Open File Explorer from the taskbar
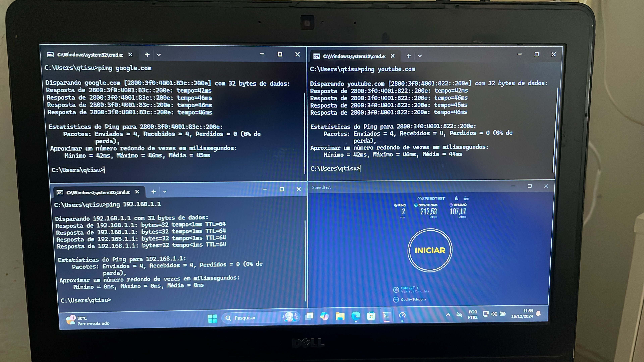644x362 pixels. [x=340, y=317]
